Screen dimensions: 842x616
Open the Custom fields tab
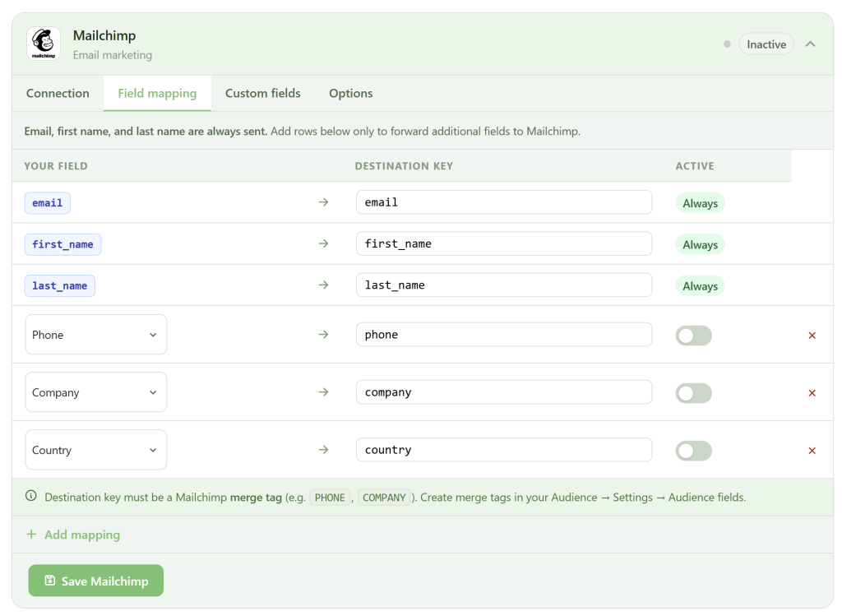pos(262,94)
